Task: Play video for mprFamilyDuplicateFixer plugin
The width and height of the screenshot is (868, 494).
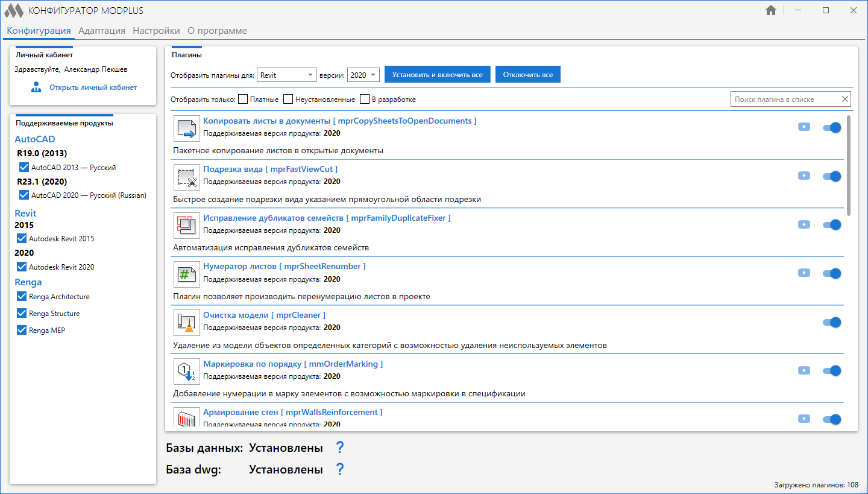Action: 804,224
